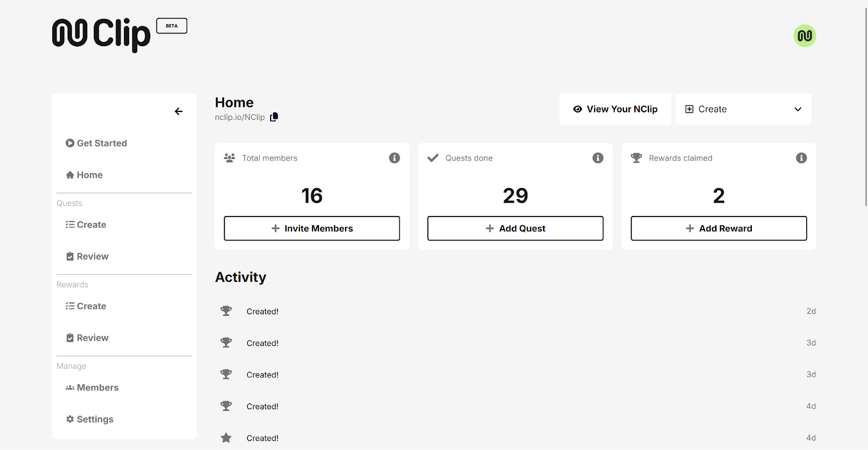Click the page vertical scrollbar
Image resolution: width=868 pixels, height=450 pixels.
pos(866,107)
